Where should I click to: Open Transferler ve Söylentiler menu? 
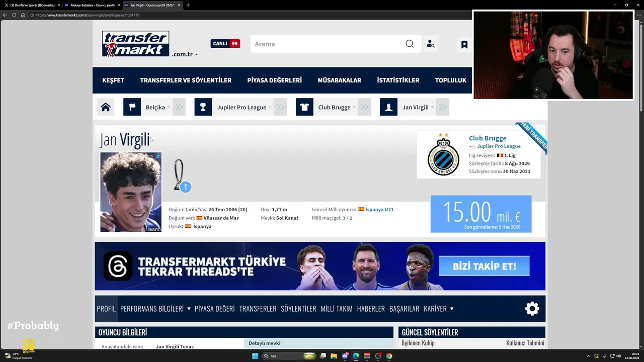(x=186, y=80)
